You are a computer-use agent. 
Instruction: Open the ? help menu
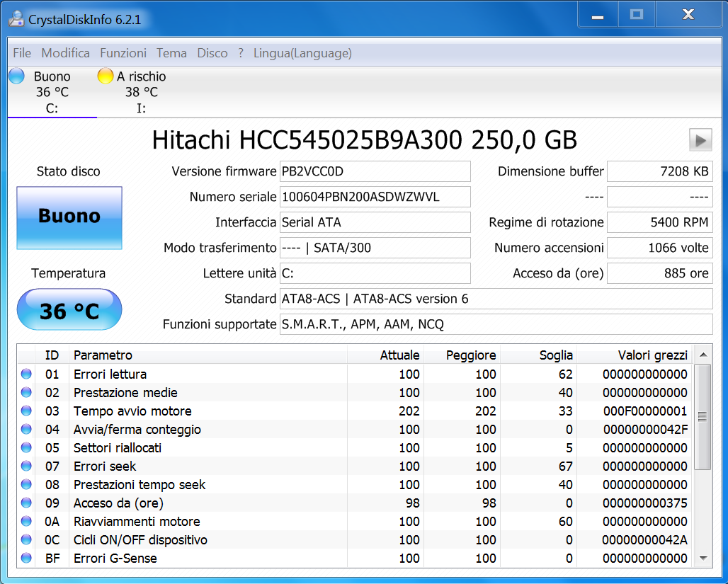241,53
